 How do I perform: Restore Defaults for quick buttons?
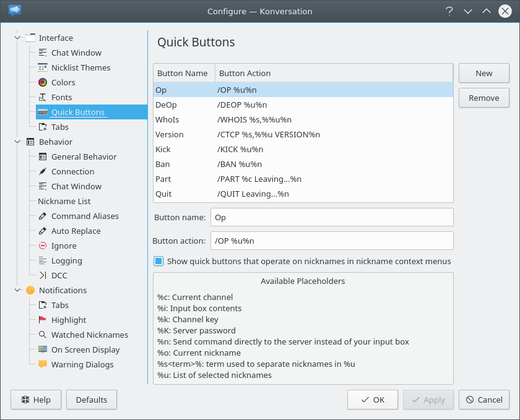(x=91, y=400)
